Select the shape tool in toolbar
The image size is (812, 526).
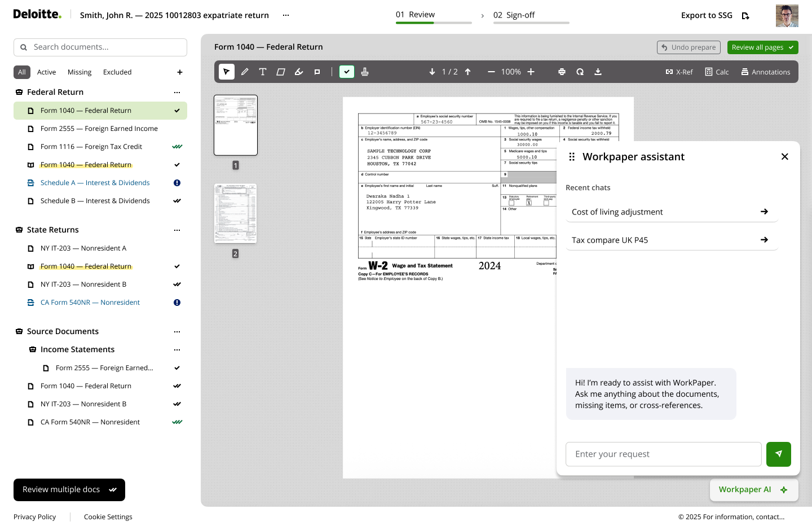tap(281, 72)
